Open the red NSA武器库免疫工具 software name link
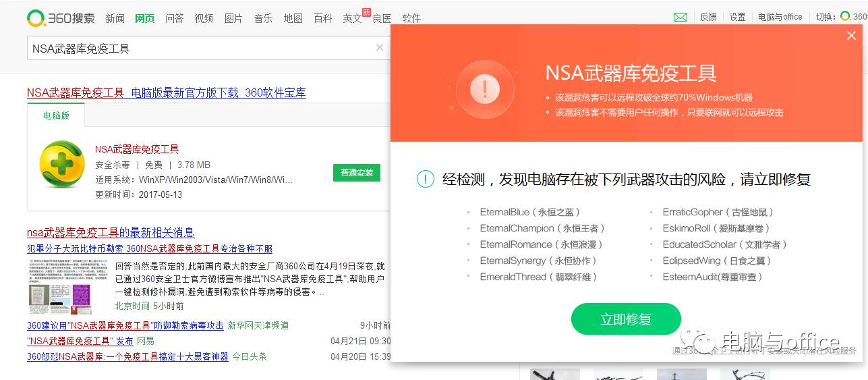 pyautogui.click(x=137, y=149)
